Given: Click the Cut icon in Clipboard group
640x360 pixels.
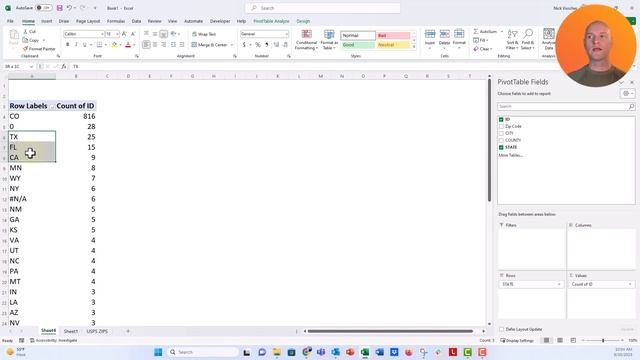Looking at the screenshot, I should (26, 31).
